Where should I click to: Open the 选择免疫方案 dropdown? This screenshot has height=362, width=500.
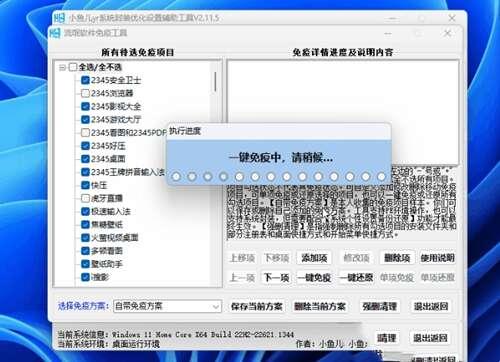[x=167, y=306]
